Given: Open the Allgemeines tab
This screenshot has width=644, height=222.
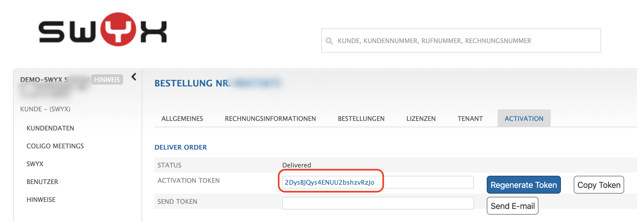Looking at the screenshot, I should click(182, 119).
